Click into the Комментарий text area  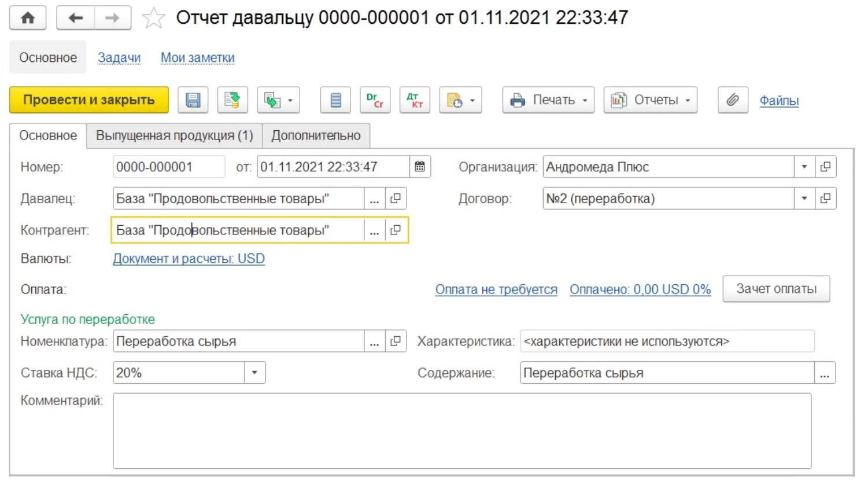pyautogui.click(x=462, y=431)
